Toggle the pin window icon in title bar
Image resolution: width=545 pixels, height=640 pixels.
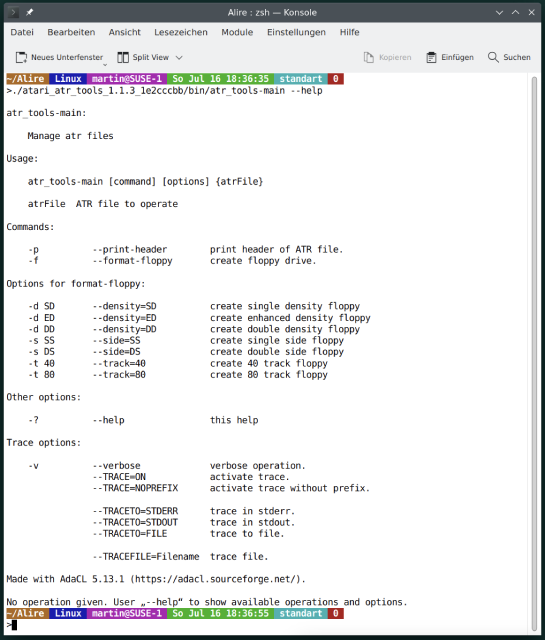point(29,13)
